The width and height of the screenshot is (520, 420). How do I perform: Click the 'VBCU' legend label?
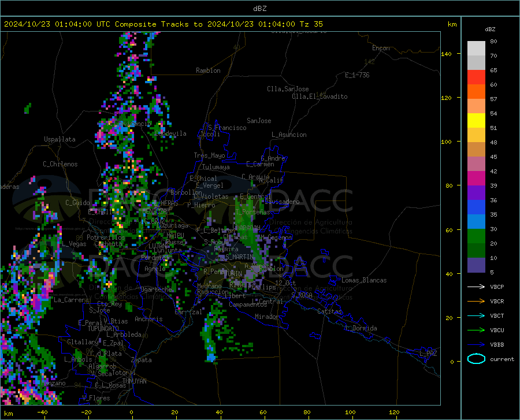coord(497,330)
